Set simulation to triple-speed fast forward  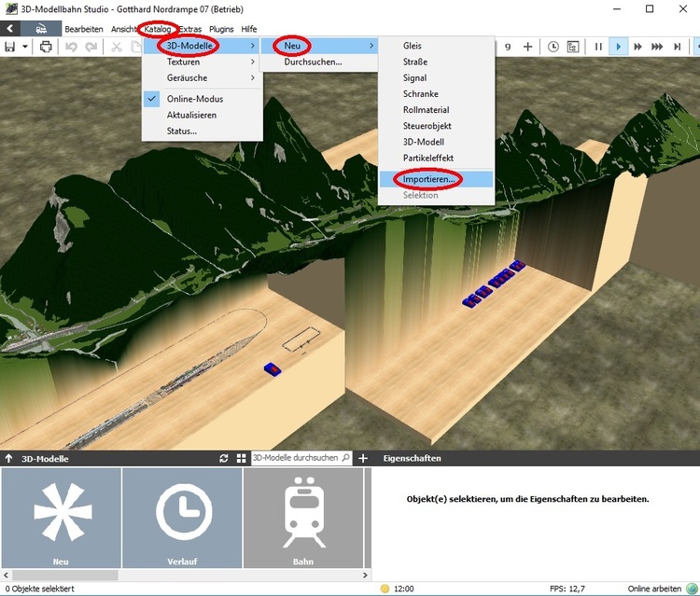(657, 47)
